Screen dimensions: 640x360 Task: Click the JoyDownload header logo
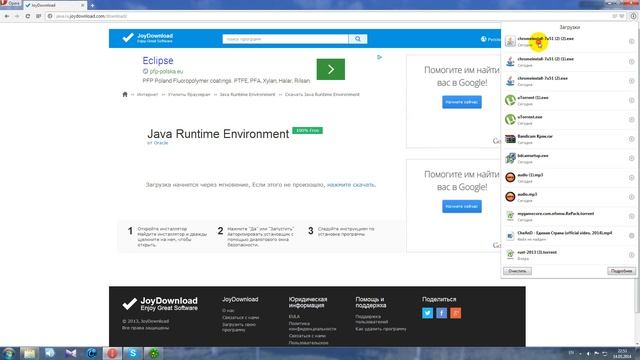click(x=148, y=38)
